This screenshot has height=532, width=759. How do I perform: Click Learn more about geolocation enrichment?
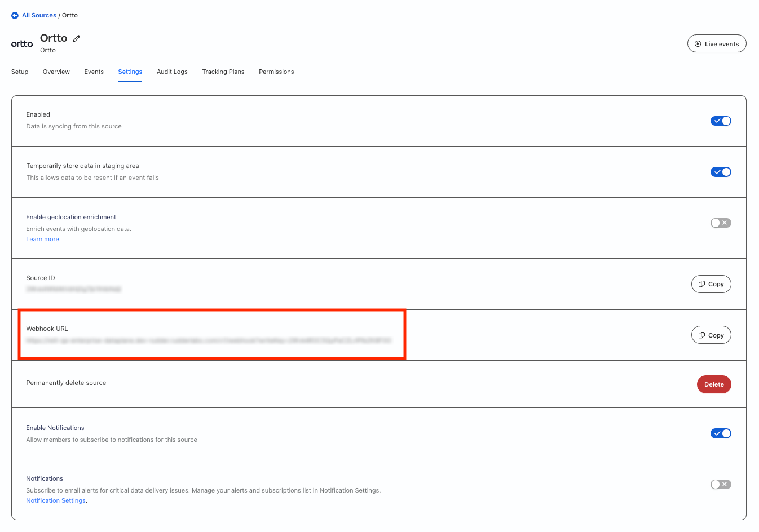[43, 239]
